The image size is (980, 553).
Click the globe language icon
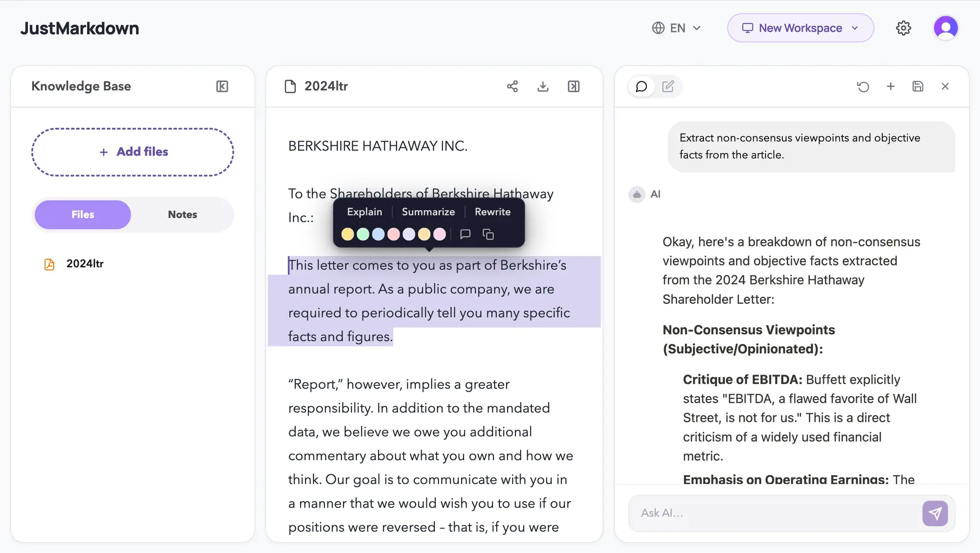pyautogui.click(x=658, y=28)
